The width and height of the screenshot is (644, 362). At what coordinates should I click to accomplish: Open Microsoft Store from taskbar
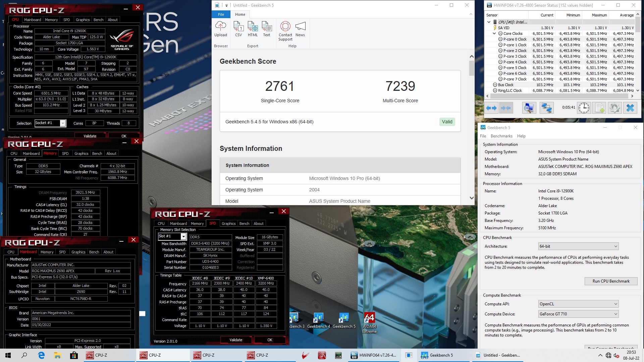(x=74, y=355)
